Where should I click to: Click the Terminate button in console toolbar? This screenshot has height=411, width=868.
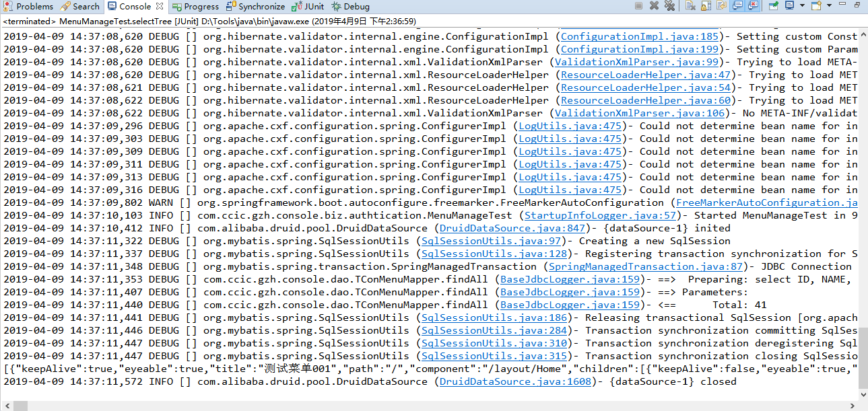(x=638, y=6)
